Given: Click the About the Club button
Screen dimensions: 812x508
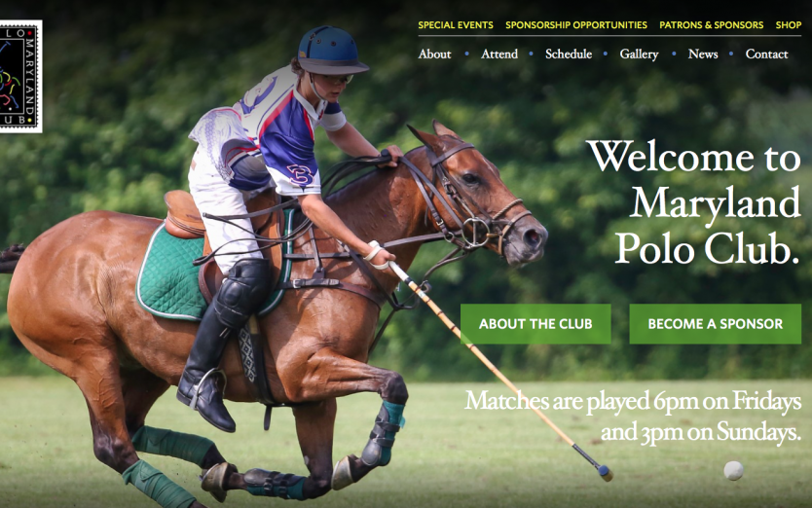Looking at the screenshot, I should 535,324.
